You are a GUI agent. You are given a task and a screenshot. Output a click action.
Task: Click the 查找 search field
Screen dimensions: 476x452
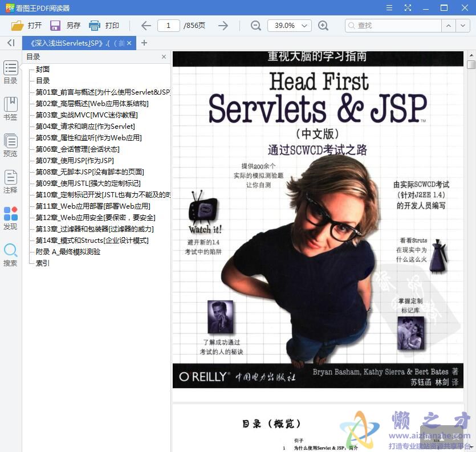tap(393, 26)
